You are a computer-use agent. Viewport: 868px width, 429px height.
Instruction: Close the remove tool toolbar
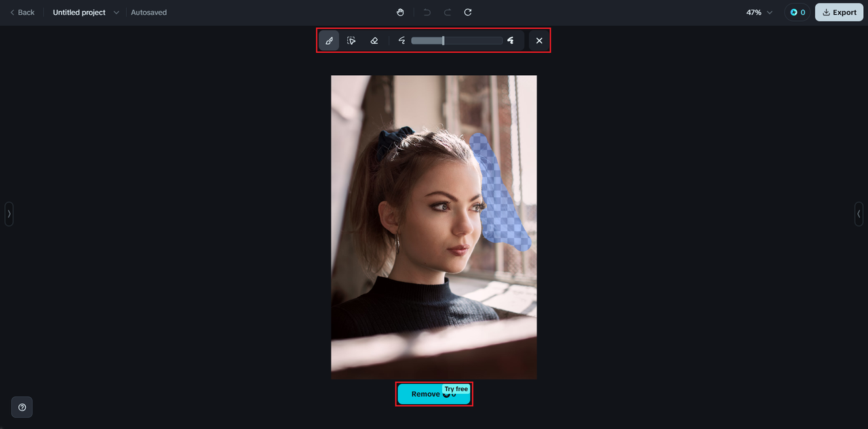click(x=539, y=41)
